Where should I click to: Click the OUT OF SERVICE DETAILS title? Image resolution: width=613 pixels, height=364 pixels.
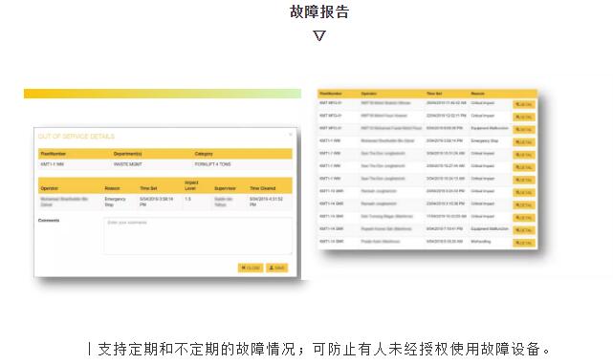pyautogui.click(x=77, y=137)
